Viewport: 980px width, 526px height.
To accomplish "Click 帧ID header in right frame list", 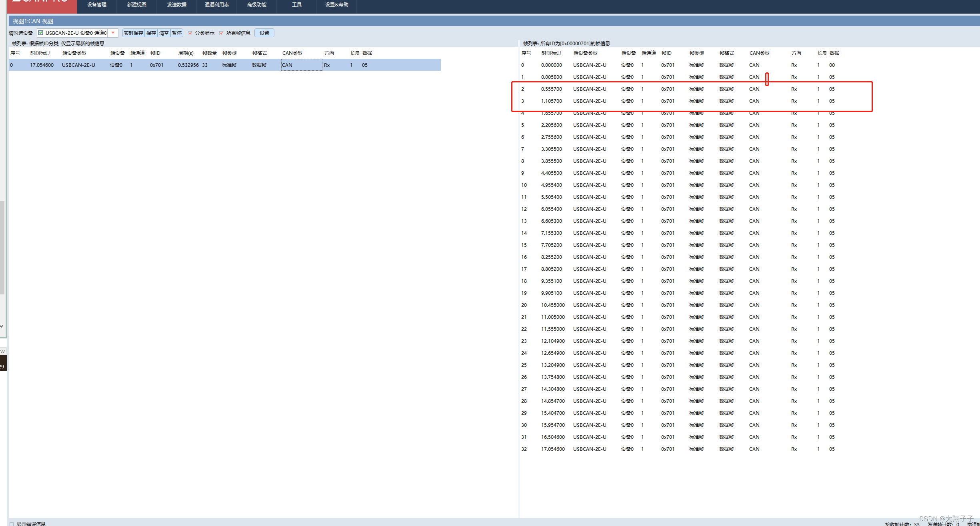I will (666, 53).
